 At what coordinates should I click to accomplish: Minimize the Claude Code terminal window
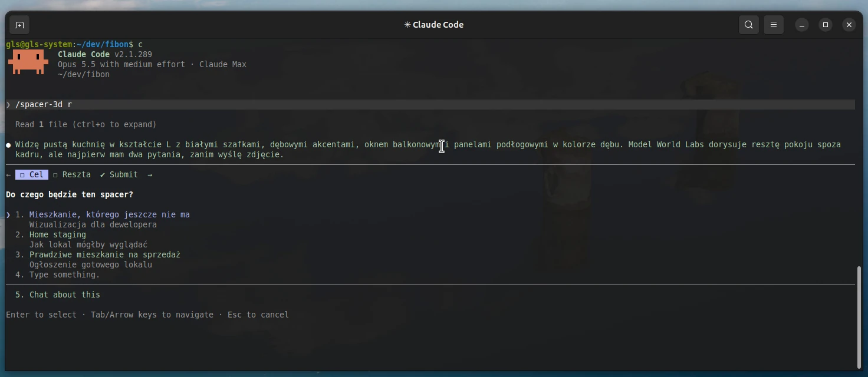pos(802,25)
